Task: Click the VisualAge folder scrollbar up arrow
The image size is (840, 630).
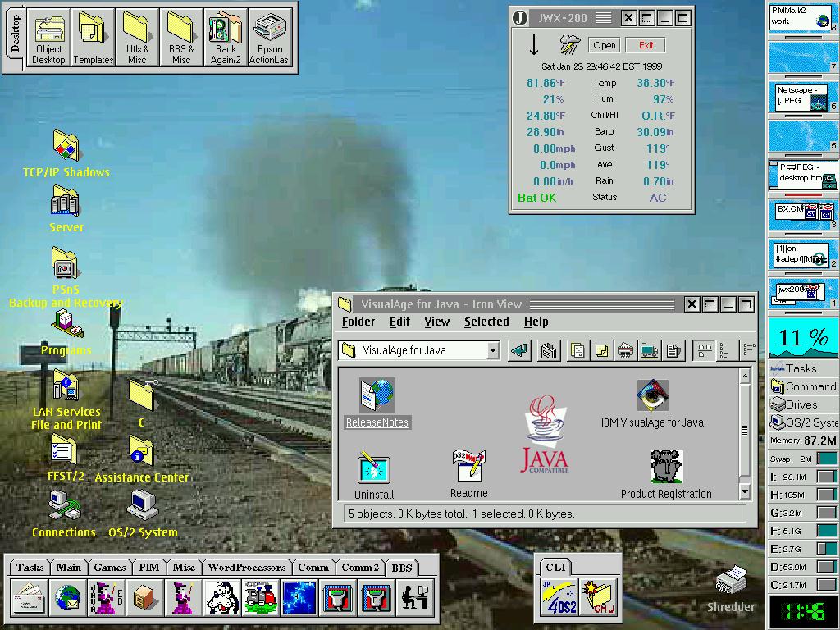Action: tap(745, 376)
